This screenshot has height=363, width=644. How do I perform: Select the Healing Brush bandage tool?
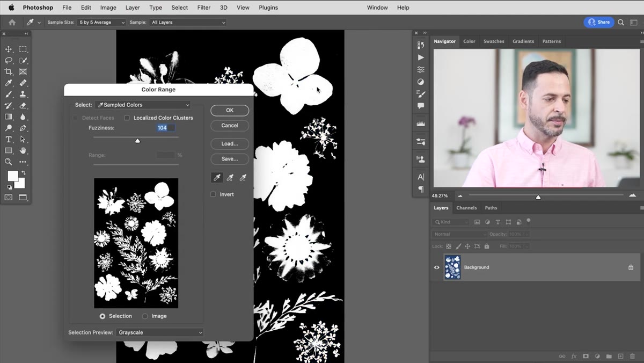pyautogui.click(x=23, y=83)
